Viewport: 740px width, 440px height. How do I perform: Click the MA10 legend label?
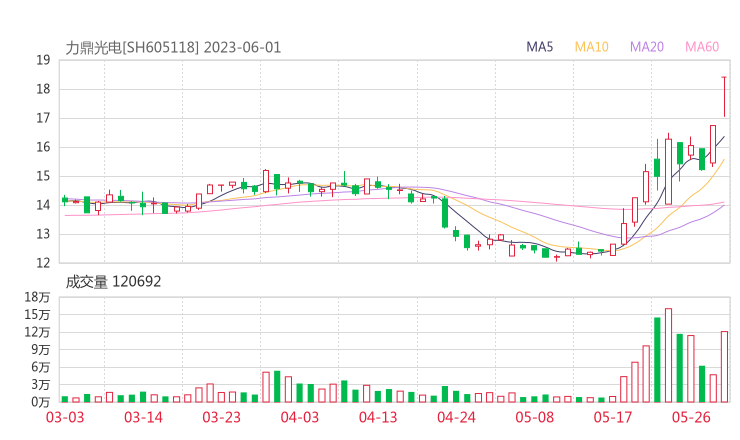coord(591,47)
